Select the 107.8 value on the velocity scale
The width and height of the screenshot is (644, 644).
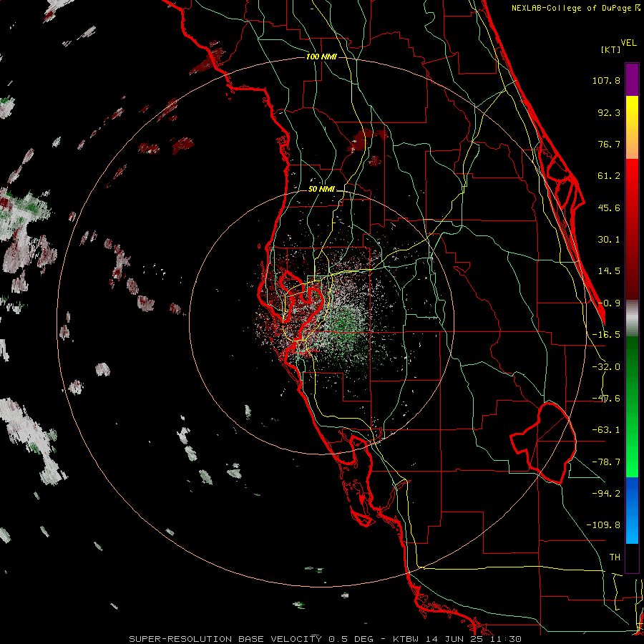point(606,80)
